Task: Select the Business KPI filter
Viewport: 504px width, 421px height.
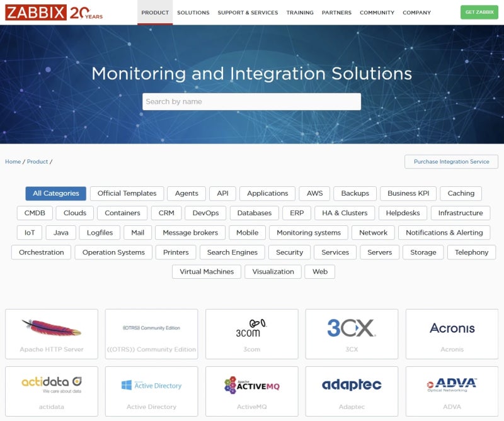Action: tap(408, 193)
